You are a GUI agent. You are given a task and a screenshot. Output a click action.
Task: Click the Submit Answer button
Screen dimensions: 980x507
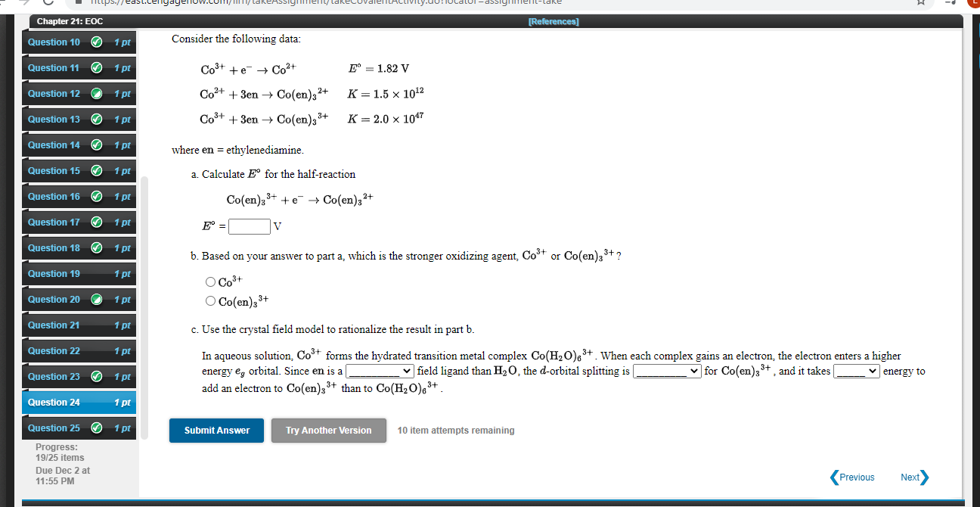216,431
